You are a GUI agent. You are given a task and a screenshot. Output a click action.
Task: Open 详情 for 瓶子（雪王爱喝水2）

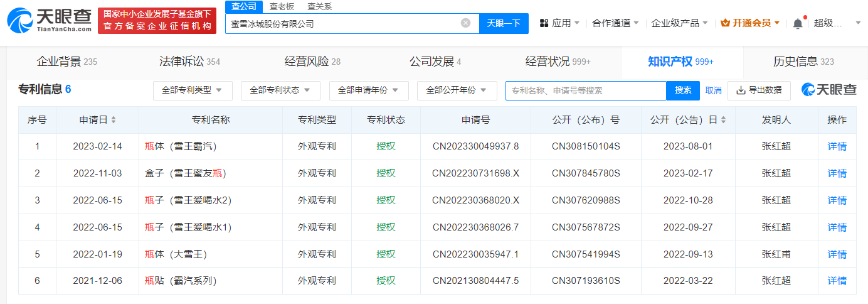coord(837,200)
